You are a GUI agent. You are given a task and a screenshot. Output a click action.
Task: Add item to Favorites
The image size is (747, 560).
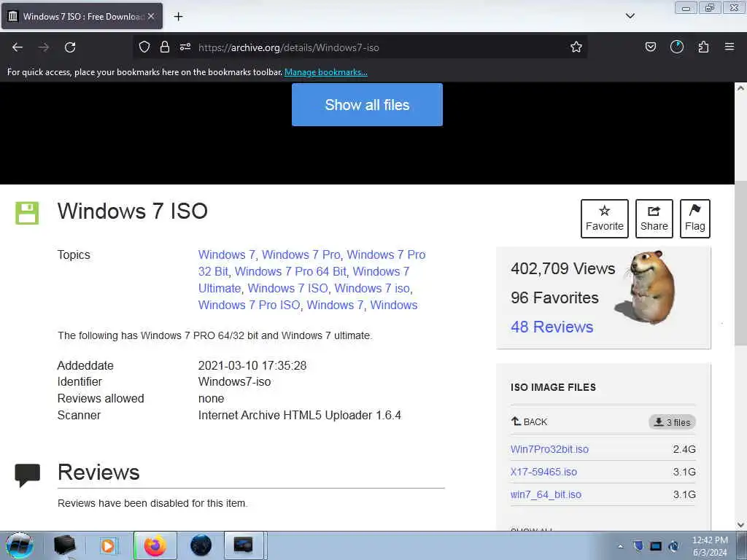605,219
